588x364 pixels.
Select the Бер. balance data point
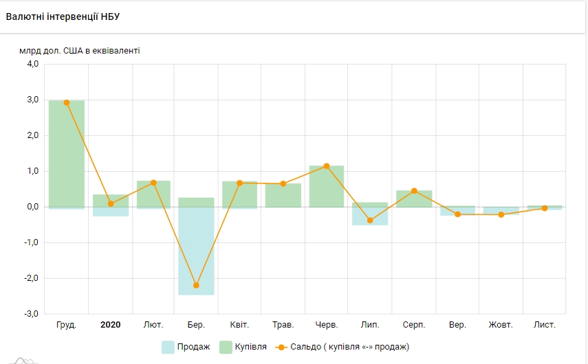(197, 285)
